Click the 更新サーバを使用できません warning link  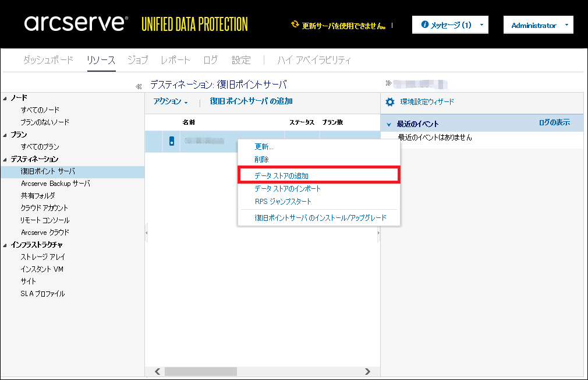click(x=344, y=26)
